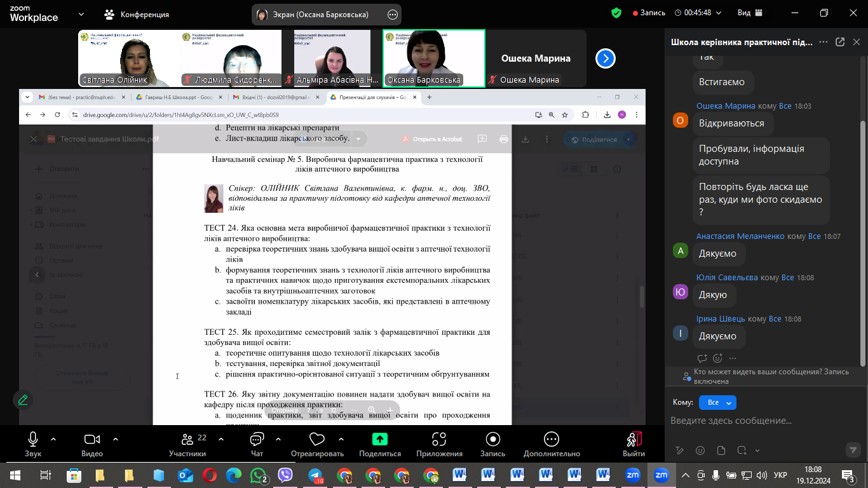This screenshot has height=488, width=868.
Task: Open the Кому recipient dropdown Все
Action: coord(717,402)
